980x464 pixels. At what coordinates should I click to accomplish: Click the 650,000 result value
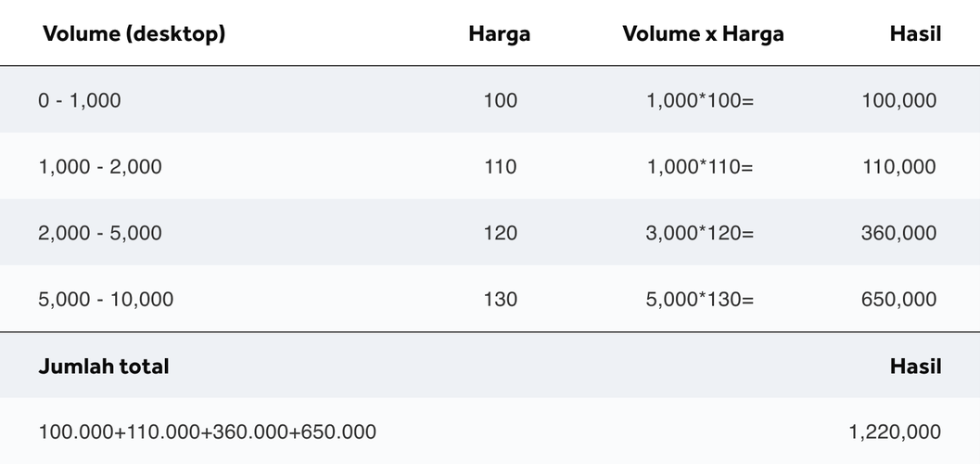click(899, 300)
